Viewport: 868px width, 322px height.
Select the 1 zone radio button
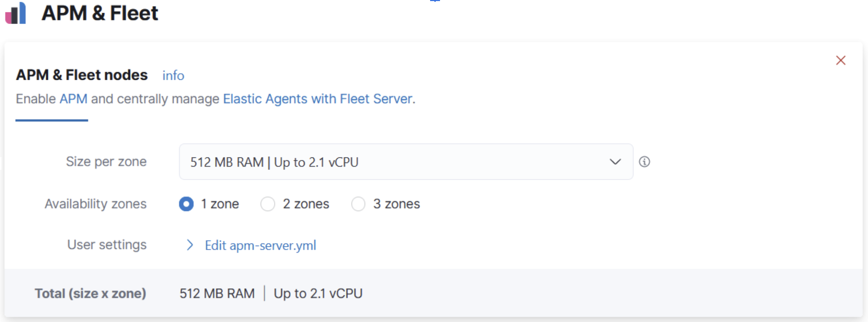pyautogui.click(x=187, y=204)
